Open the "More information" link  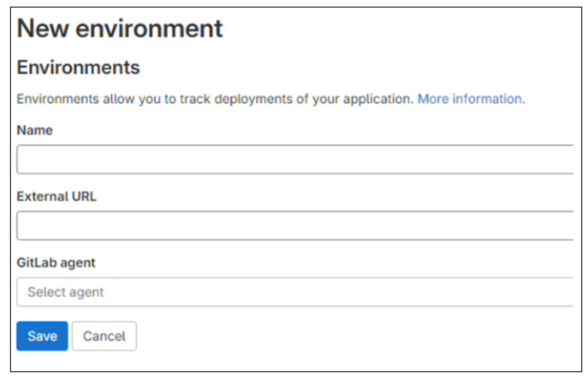[x=471, y=99]
